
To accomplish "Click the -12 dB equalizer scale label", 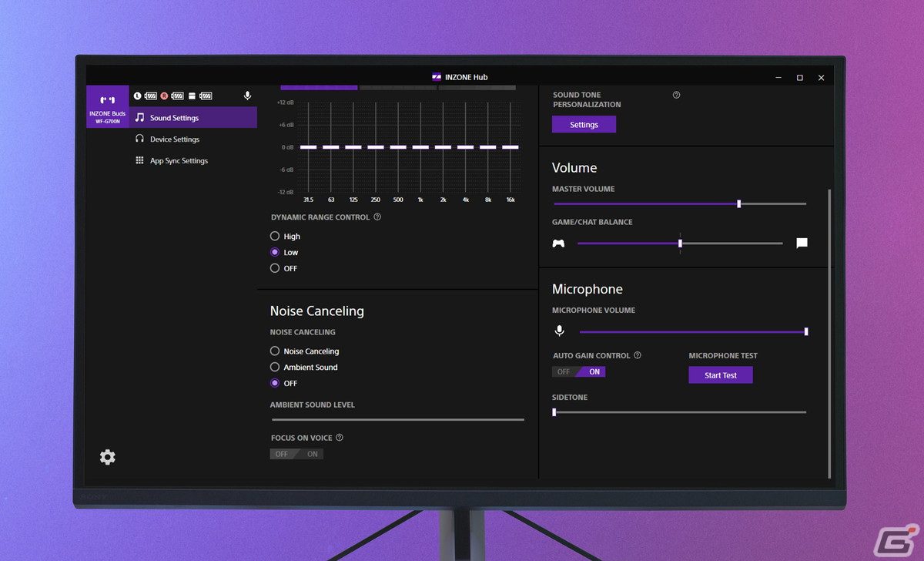I will point(286,192).
